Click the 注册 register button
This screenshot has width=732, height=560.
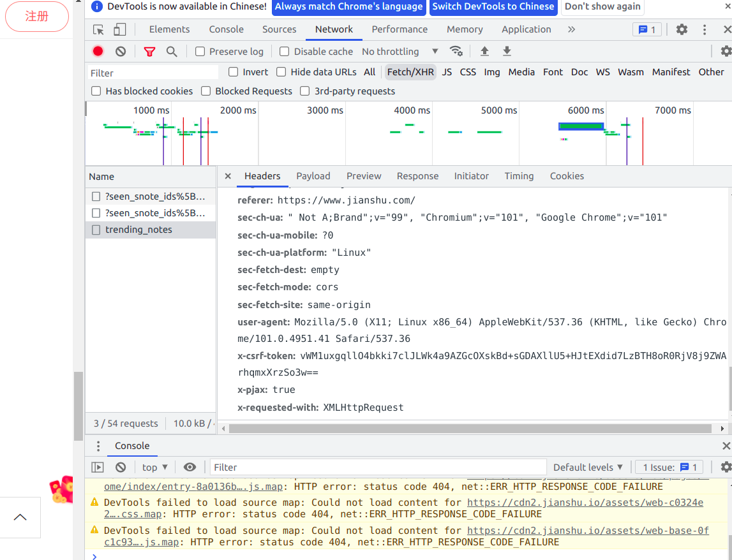pyautogui.click(x=37, y=17)
